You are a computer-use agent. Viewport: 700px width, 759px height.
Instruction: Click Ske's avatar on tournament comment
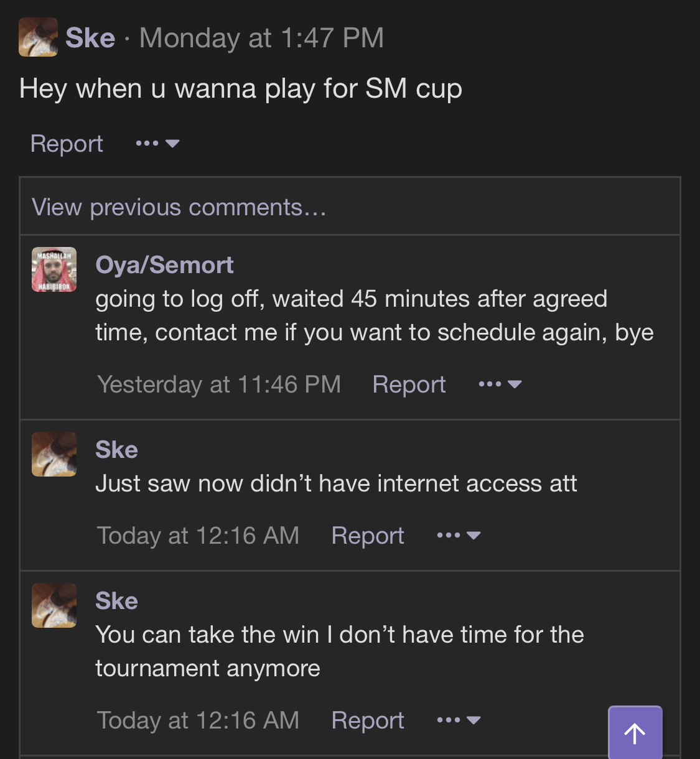(x=54, y=605)
